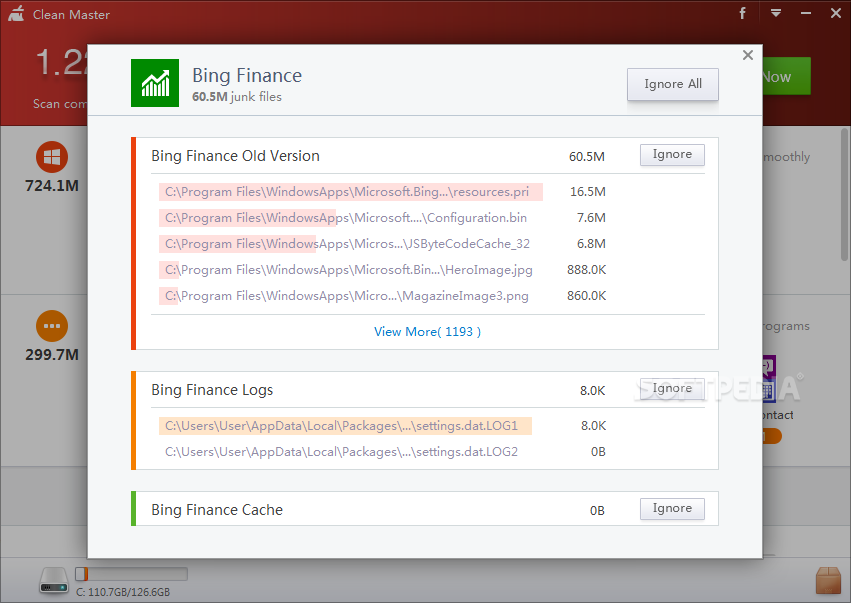851x603 pixels.
Task: Open the View More (1193) link
Action: [427, 332]
